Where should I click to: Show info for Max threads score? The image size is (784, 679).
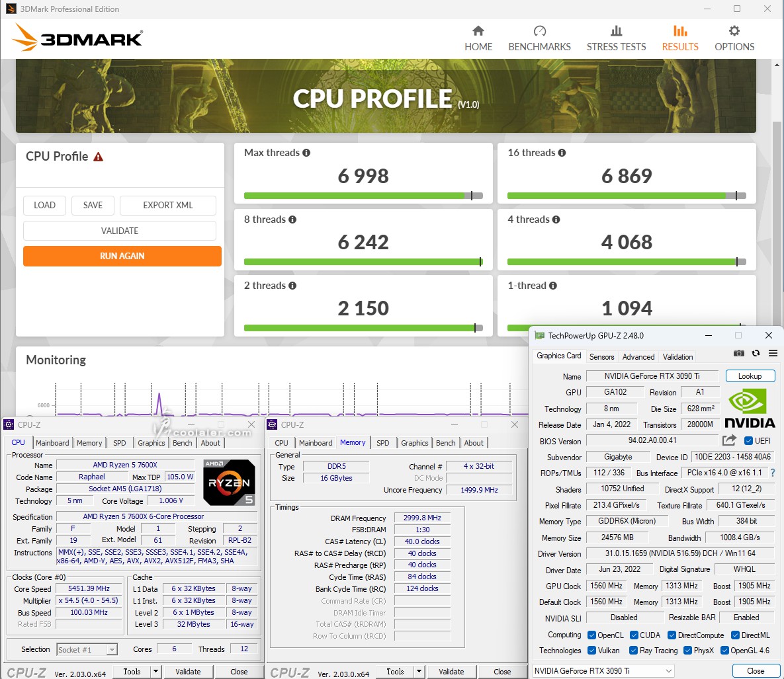point(306,153)
